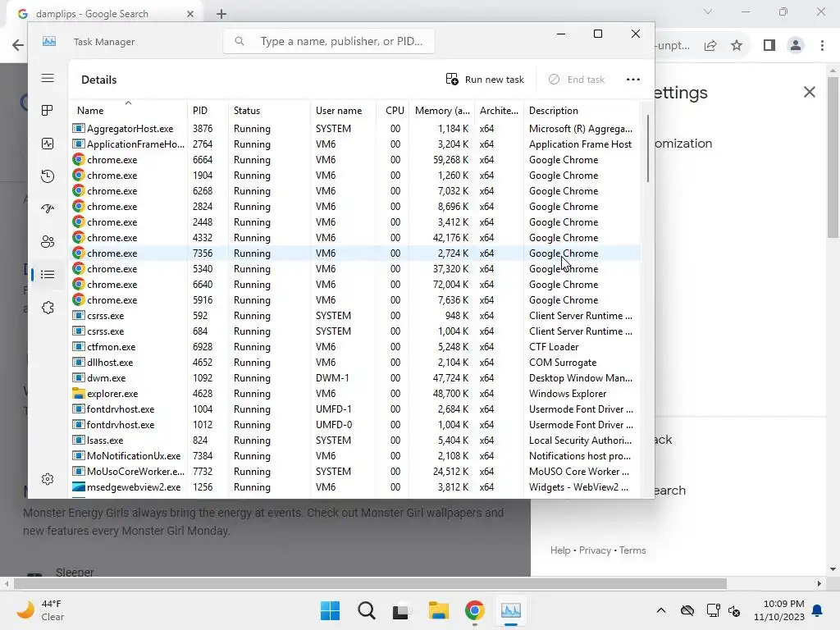Open Chrome from taskbar
The image size is (840, 630).
point(475,610)
